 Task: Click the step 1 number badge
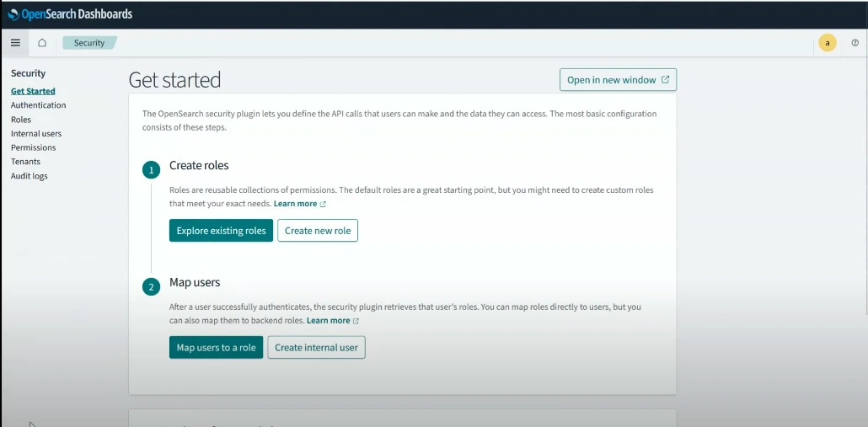point(152,170)
